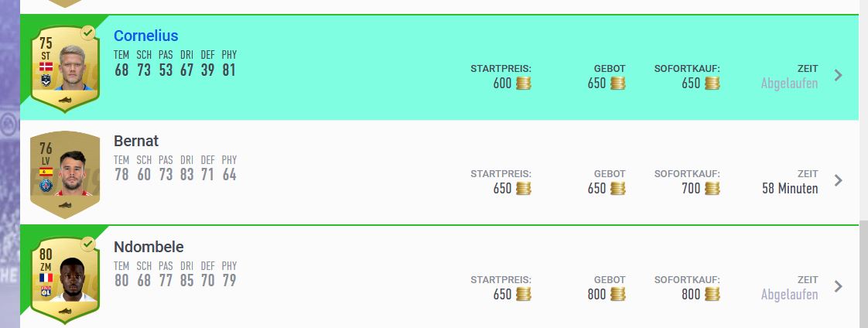Click coin icon next to Cornelius Sofortkauf 650
Image resolution: width=868 pixels, height=328 pixels.
pos(712,84)
